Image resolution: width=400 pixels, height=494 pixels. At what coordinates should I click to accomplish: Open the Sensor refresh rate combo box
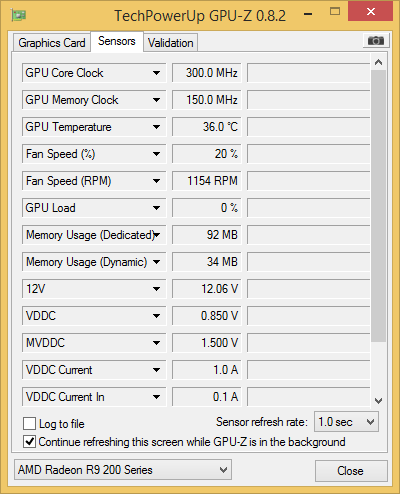pyautogui.click(x=346, y=422)
